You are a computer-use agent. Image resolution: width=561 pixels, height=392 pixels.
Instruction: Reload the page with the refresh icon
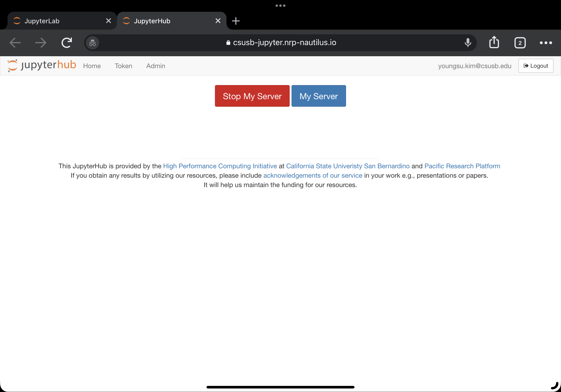67,43
